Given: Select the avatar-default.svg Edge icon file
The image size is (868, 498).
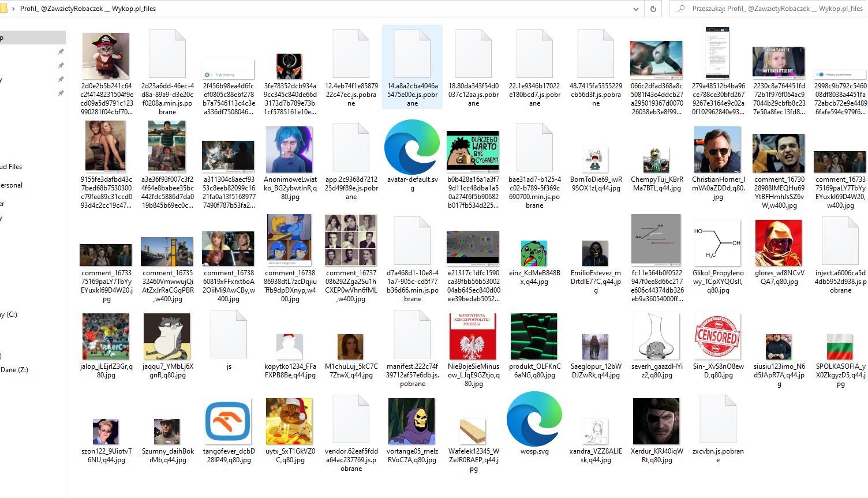Looking at the screenshot, I should [412, 148].
